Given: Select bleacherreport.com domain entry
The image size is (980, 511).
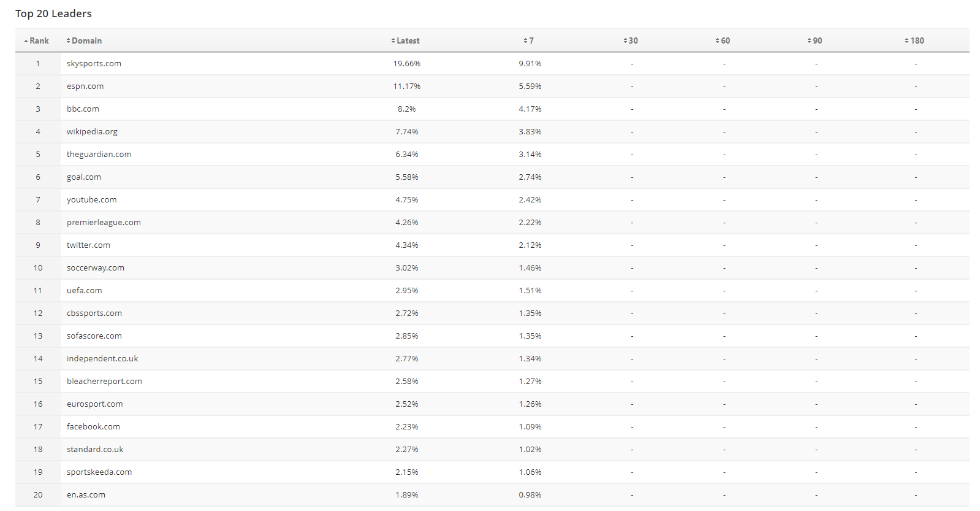Looking at the screenshot, I should pyautogui.click(x=104, y=382).
